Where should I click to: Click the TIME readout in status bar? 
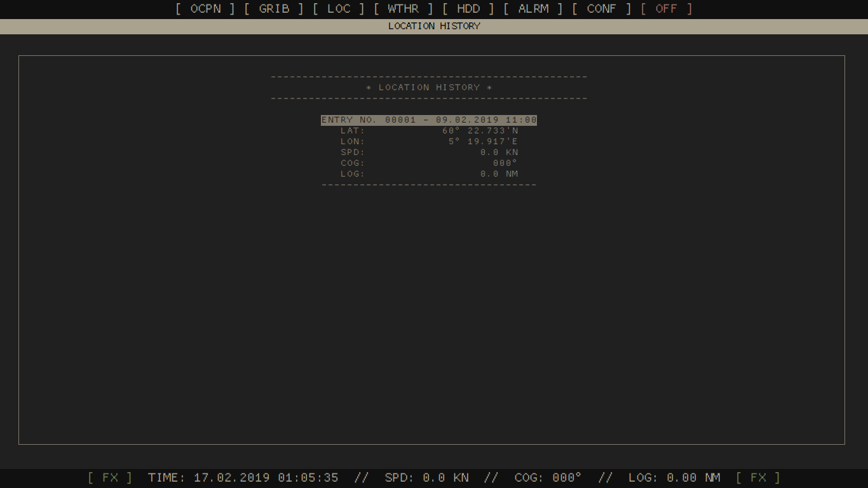click(x=243, y=478)
